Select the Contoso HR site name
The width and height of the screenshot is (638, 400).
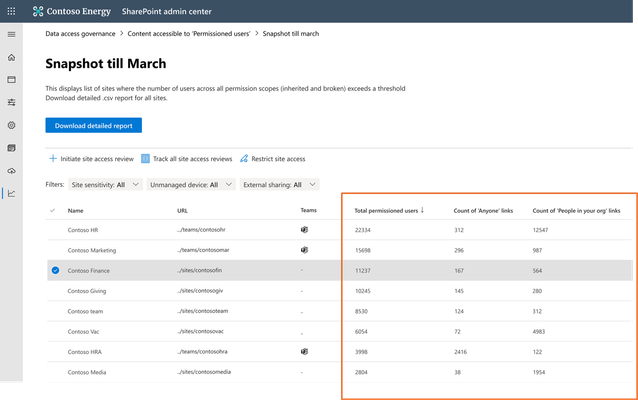[x=83, y=230]
